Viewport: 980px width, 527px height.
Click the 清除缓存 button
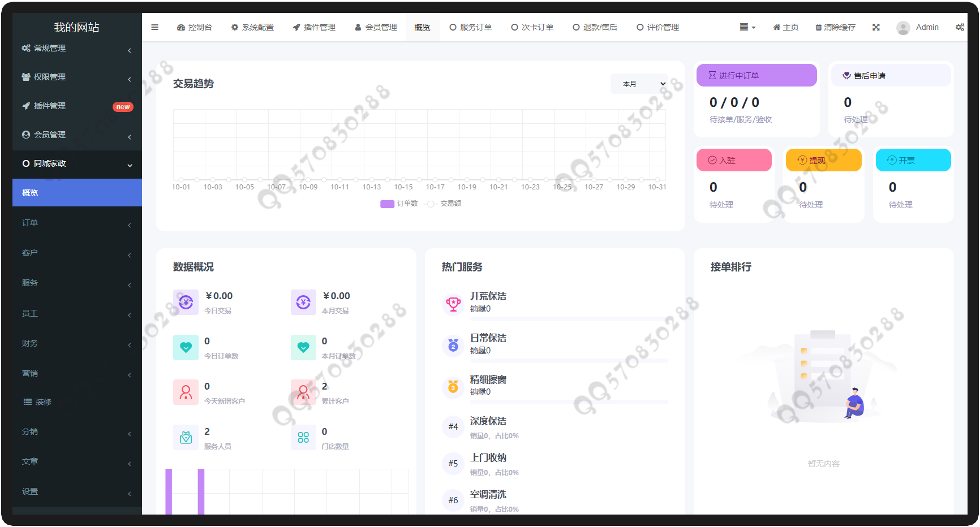pyautogui.click(x=835, y=27)
